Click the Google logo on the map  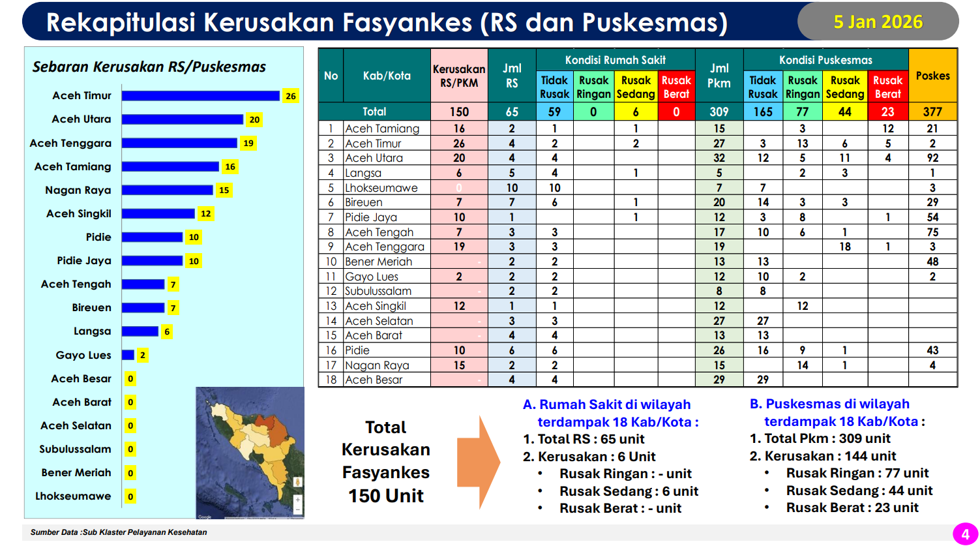(x=205, y=516)
